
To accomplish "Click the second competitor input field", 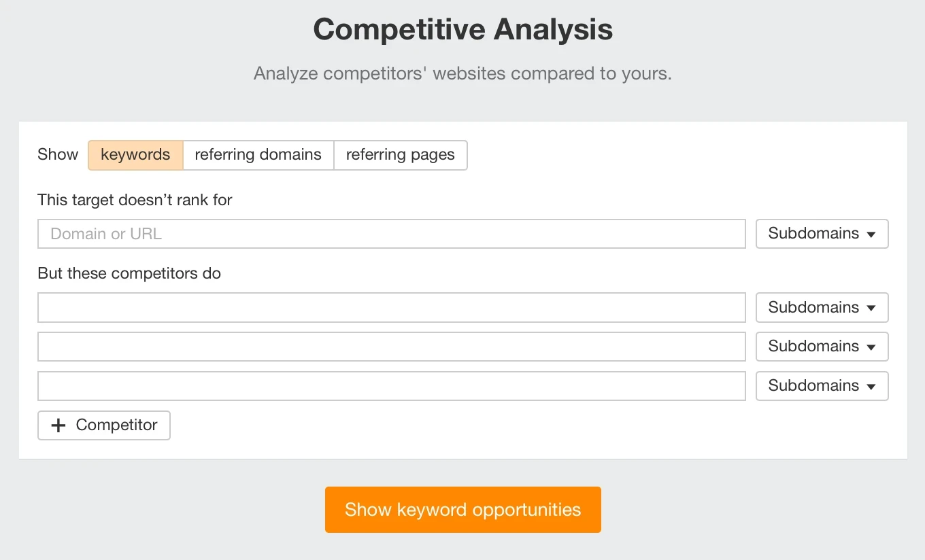I will tap(391, 347).
